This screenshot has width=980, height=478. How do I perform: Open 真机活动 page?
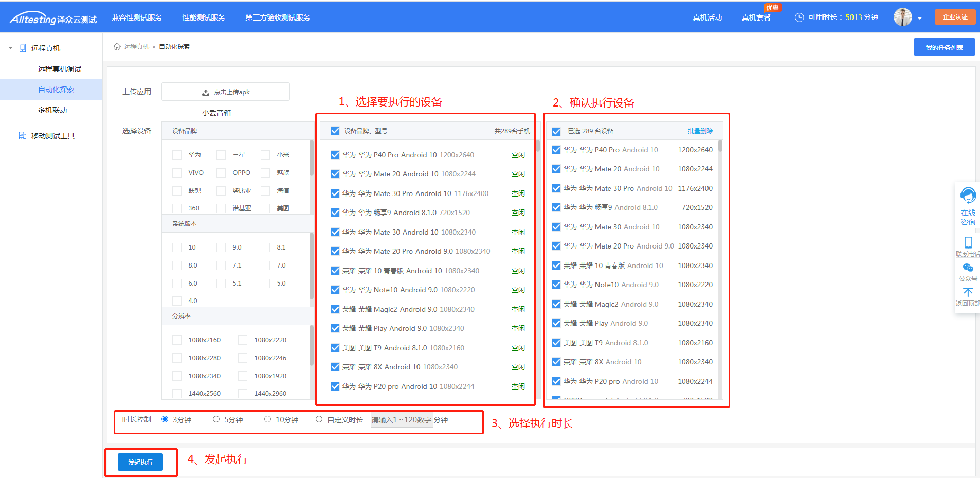pos(707,17)
